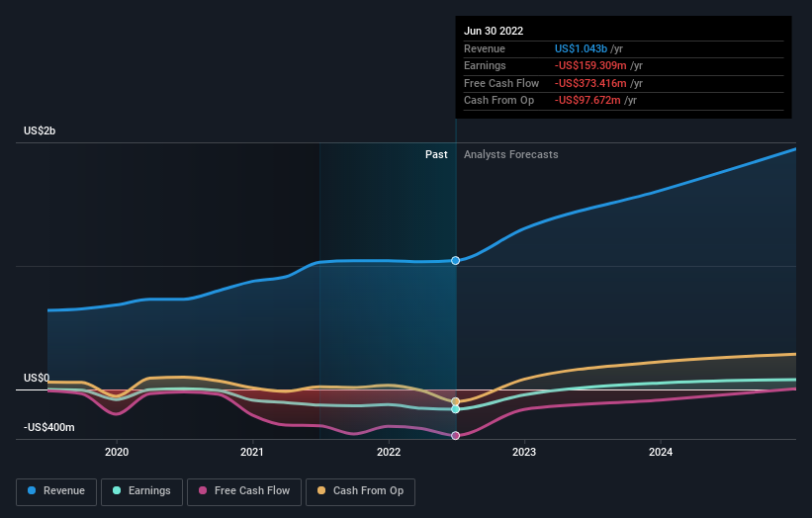Click cash from op value -US$97.672m

point(587,101)
